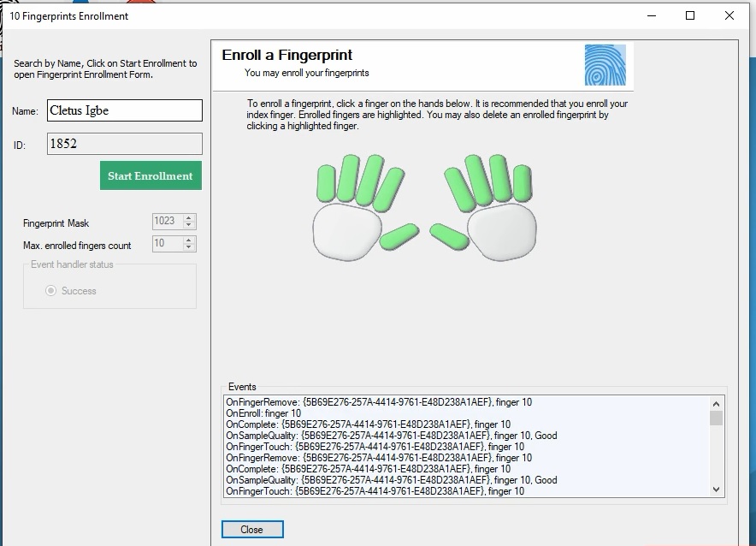Click the down arrow on the Events scrollbar
The width and height of the screenshot is (756, 546).
coord(717,490)
